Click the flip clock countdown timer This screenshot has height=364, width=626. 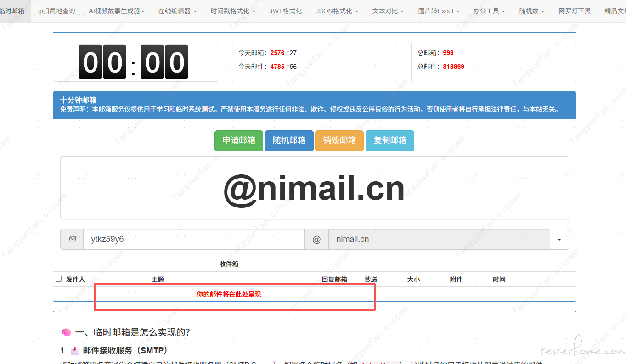pyautogui.click(x=133, y=62)
